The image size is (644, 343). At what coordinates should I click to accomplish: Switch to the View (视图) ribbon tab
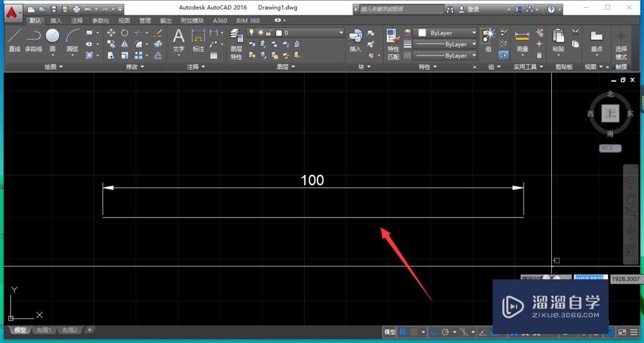(124, 20)
